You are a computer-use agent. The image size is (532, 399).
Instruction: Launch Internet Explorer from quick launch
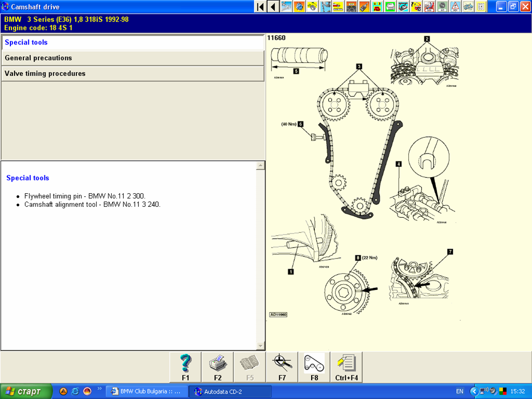click(75, 391)
